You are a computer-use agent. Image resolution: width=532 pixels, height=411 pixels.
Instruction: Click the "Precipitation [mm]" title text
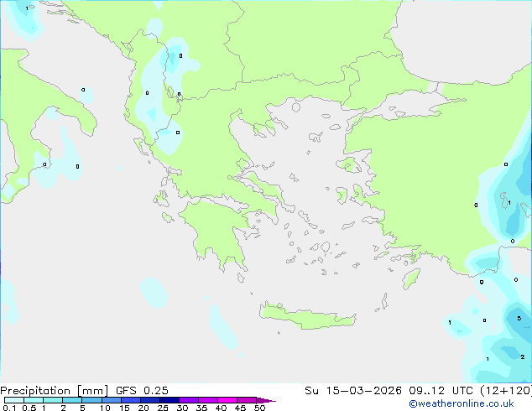(x=55, y=391)
